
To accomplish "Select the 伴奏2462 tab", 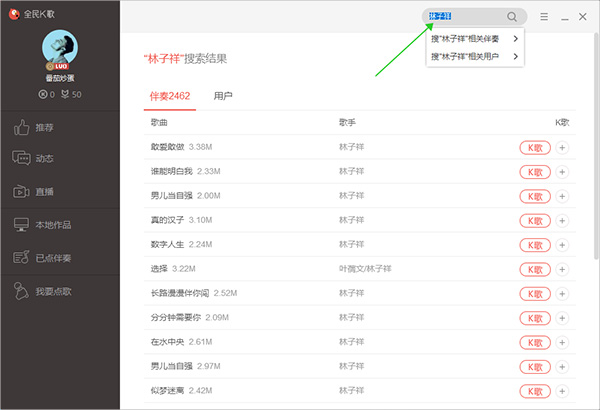I will click(169, 96).
